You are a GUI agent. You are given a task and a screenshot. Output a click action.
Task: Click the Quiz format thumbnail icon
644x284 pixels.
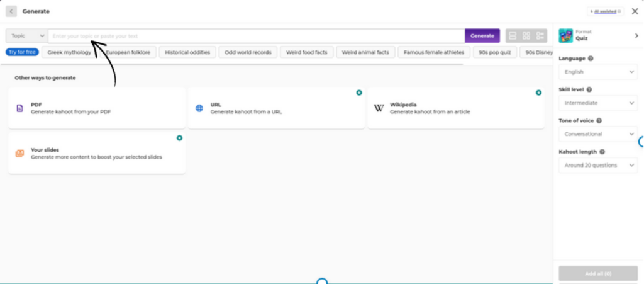tap(566, 35)
